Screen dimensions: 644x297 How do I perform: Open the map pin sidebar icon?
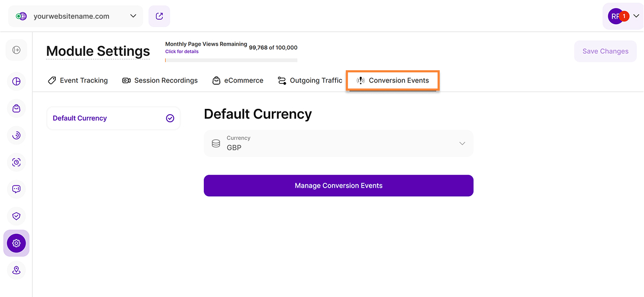tap(16, 270)
